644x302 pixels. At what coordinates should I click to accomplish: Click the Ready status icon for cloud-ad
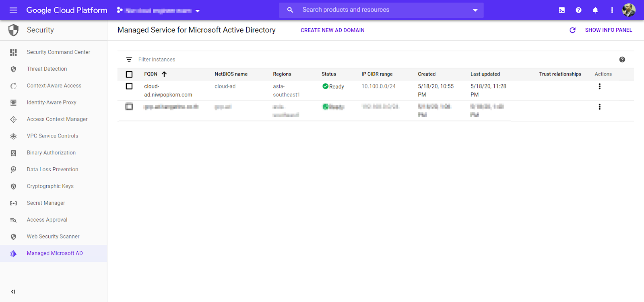pos(325,86)
